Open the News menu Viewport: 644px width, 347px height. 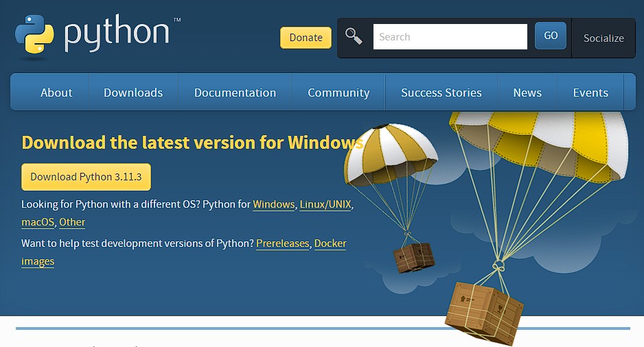click(x=527, y=93)
